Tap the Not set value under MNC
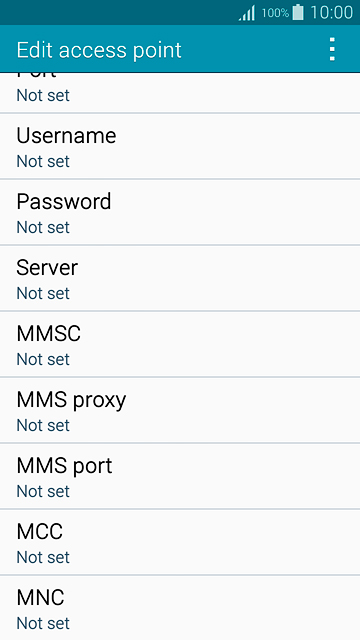 43,623
